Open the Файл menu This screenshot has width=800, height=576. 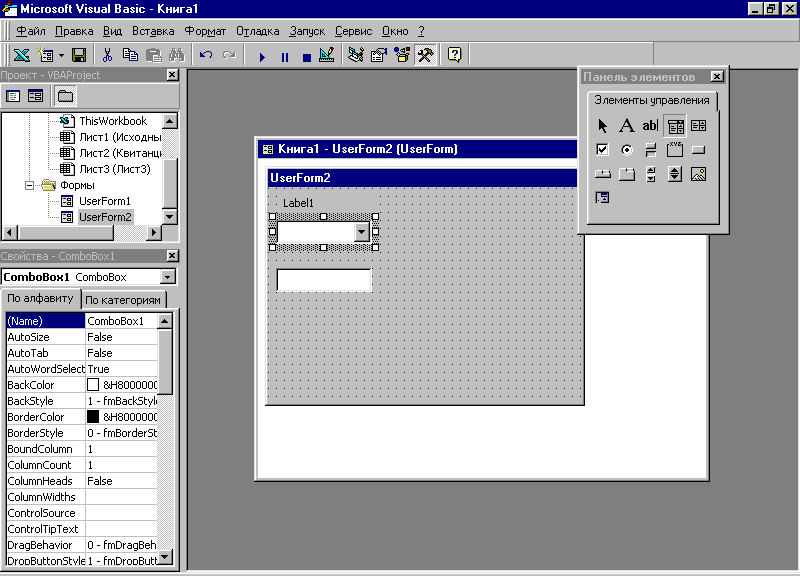(x=31, y=31)
